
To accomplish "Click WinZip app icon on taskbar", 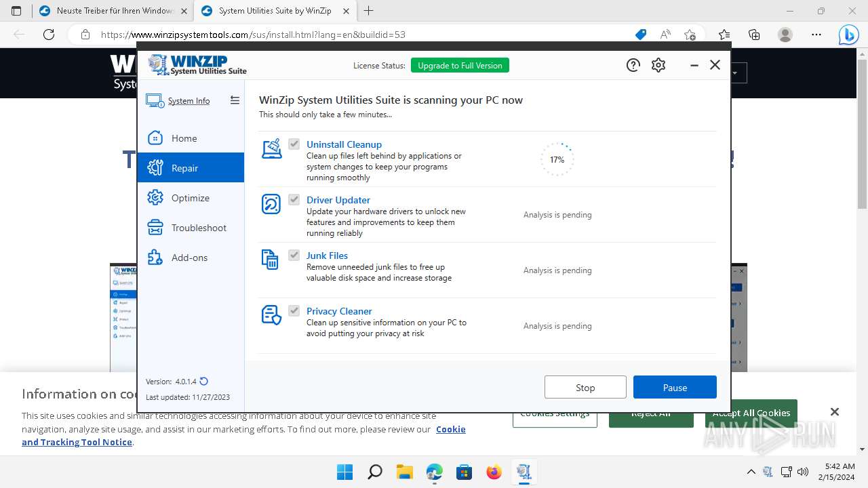I will coord(524,472).
